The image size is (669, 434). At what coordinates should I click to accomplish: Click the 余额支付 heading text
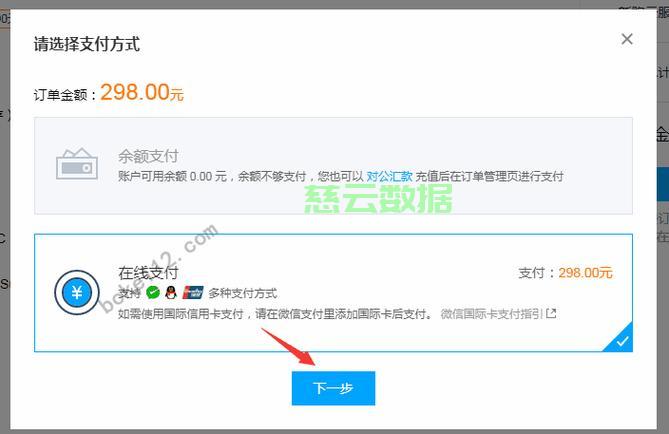tap(148, 156)
